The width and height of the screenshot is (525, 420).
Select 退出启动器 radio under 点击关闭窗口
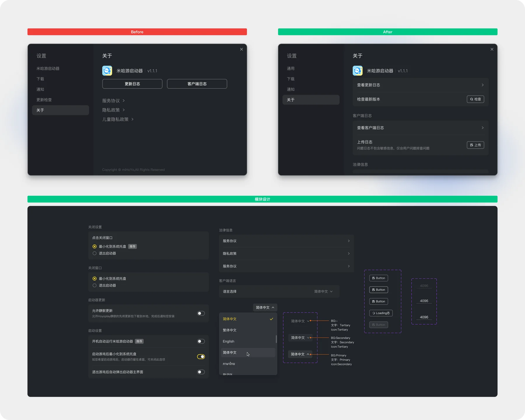(x=94, y=253)
